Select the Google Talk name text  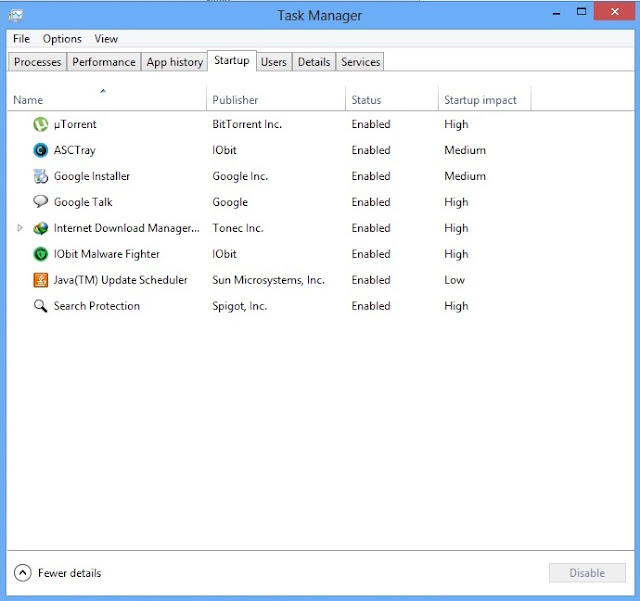(x=83, y=202)
